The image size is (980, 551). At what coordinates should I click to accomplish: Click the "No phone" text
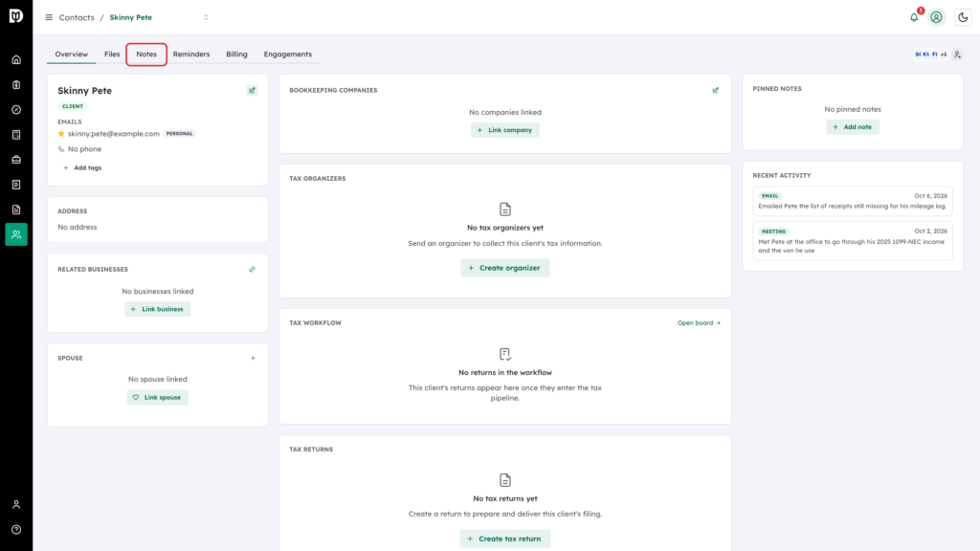tap(84, 149)
